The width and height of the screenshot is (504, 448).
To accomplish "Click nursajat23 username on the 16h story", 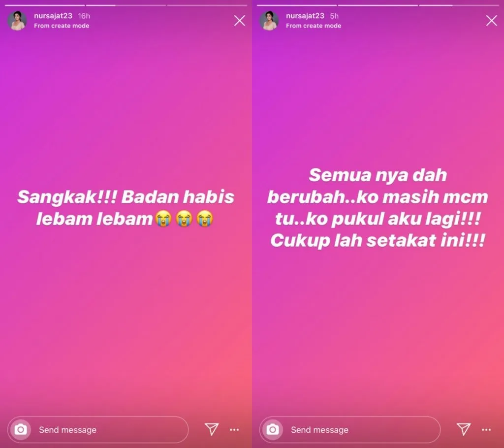I will [x=53, y=16].
